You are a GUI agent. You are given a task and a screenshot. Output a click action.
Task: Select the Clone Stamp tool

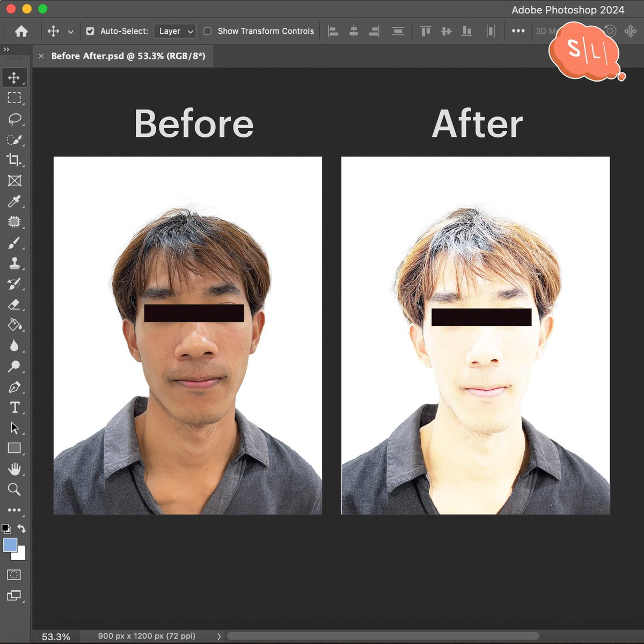click(x=14, y=262)
